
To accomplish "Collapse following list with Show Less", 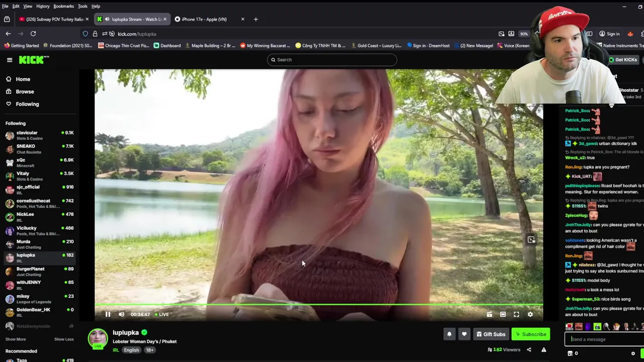I will coord(64,339).
